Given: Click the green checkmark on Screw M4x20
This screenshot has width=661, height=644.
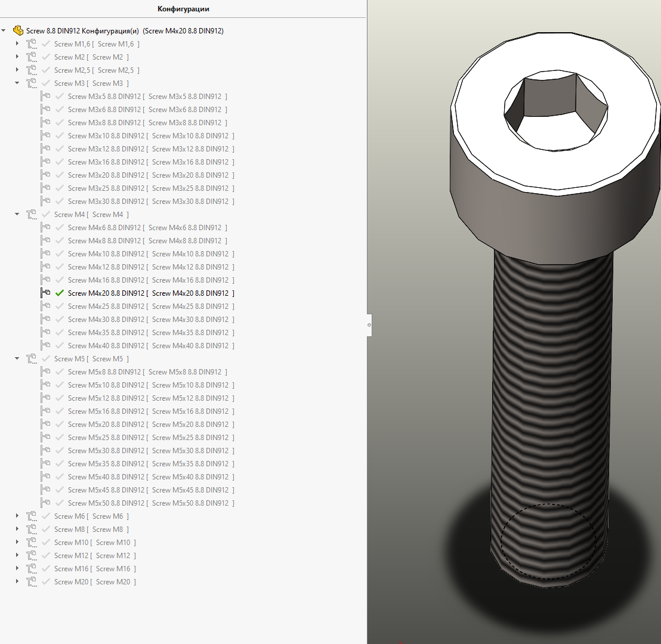Looking at the screenshot, I should tap(59, 293).
